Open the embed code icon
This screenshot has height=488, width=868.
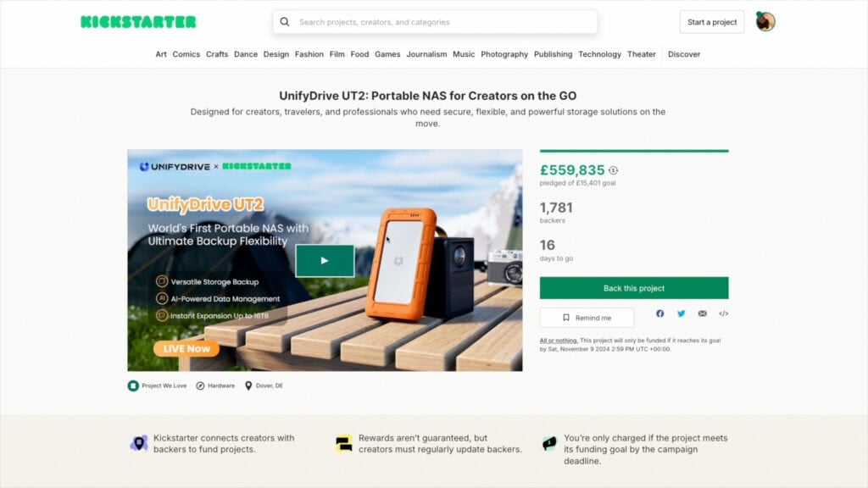(724, 313)
